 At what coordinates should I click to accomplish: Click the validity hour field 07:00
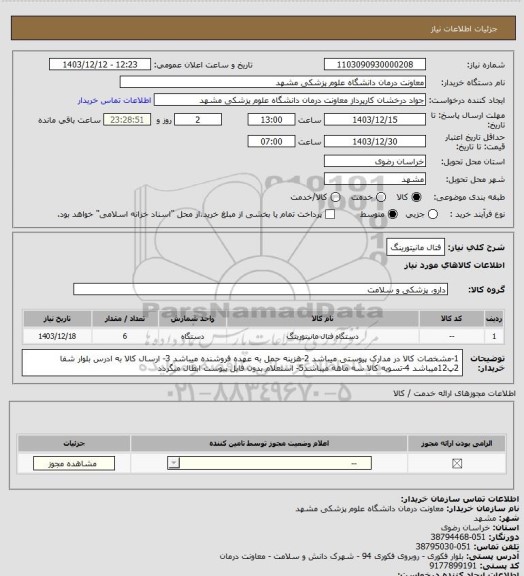point(272,141)
